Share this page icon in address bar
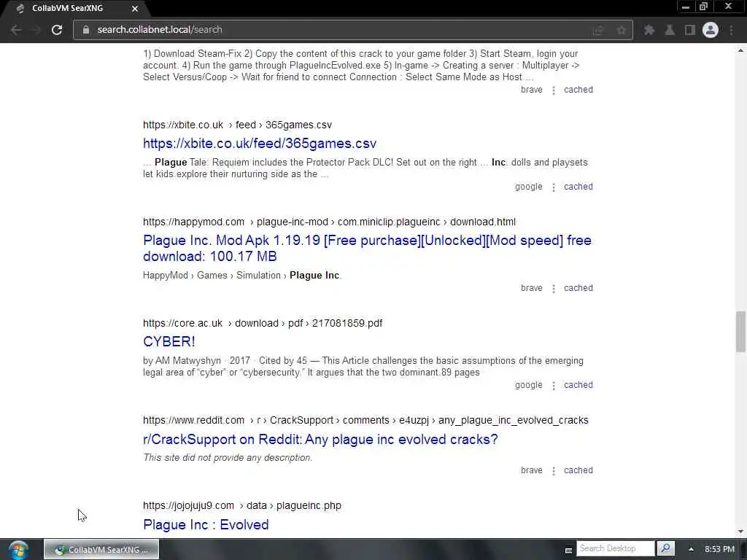Viewport: 747px width, 560px height. 598,30
